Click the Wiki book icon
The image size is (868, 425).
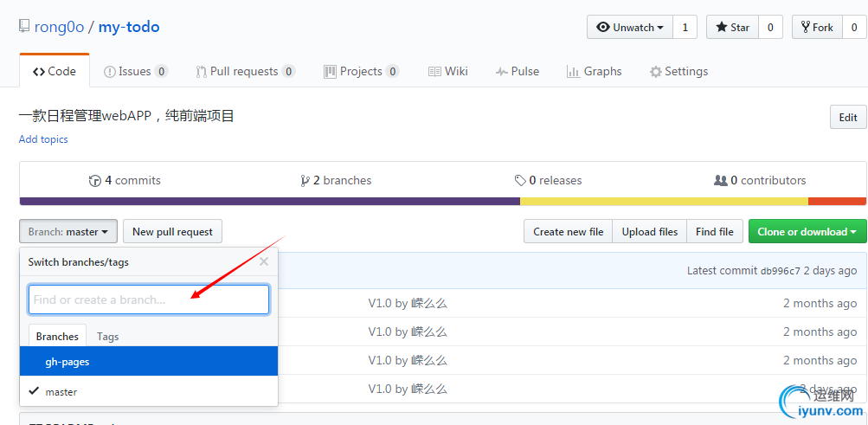434,71
